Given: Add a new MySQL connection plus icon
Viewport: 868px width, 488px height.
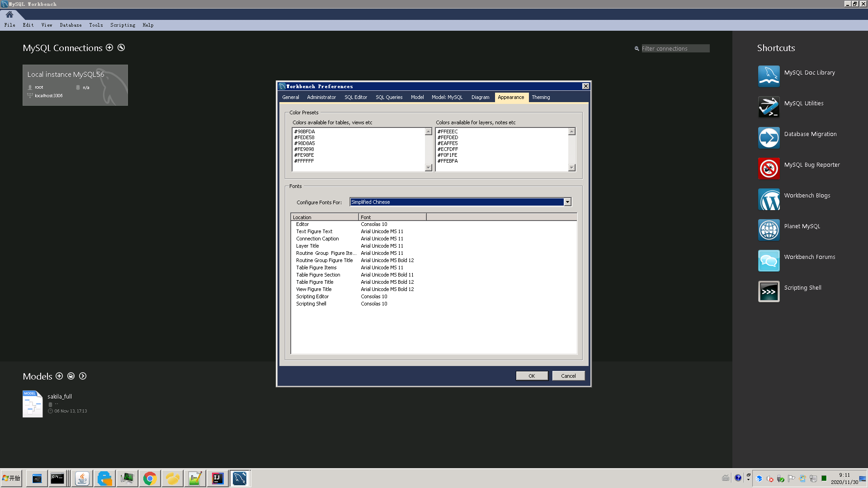Looking at the screenshot, I should point(109,47).
